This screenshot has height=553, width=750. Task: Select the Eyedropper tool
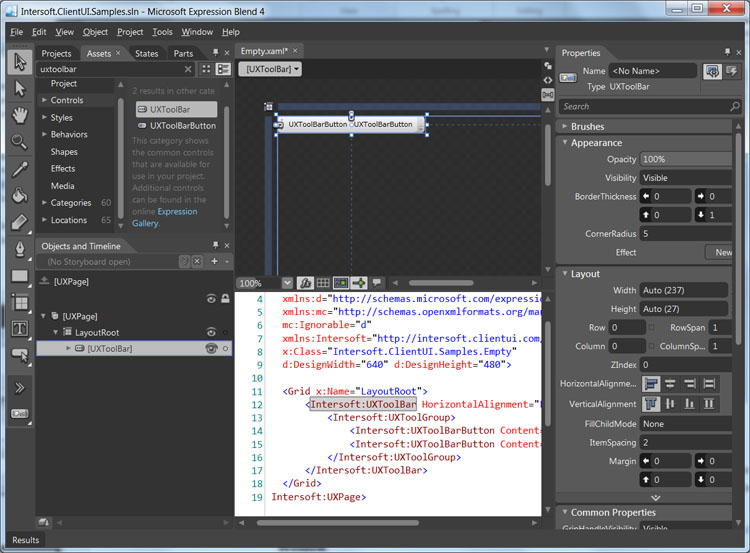(x=20, y=169)
